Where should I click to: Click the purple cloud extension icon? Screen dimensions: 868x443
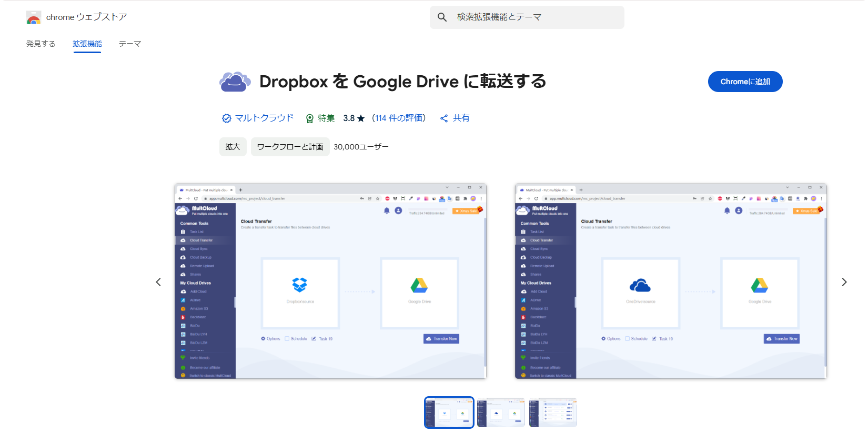[235, 82]
